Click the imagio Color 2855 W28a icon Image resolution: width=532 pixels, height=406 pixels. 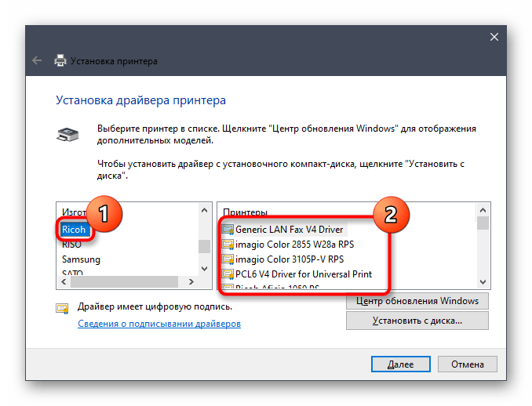click(x=228, y=245)
